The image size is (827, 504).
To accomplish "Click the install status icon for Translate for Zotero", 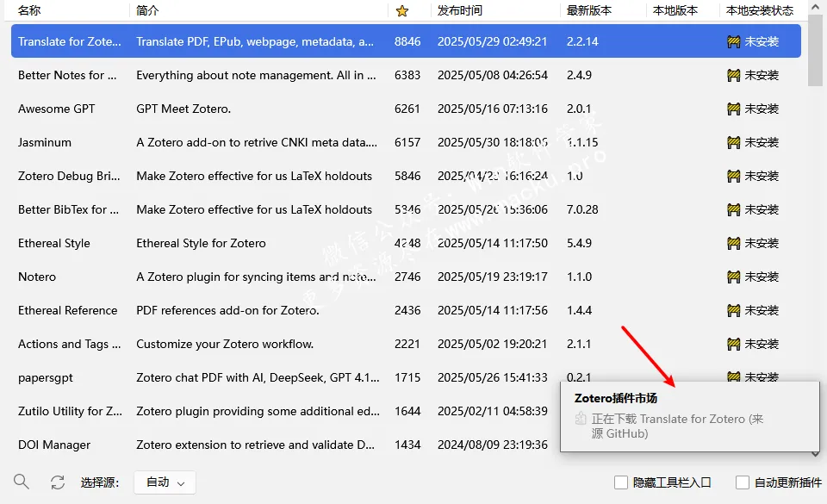I will pos(734,41).
